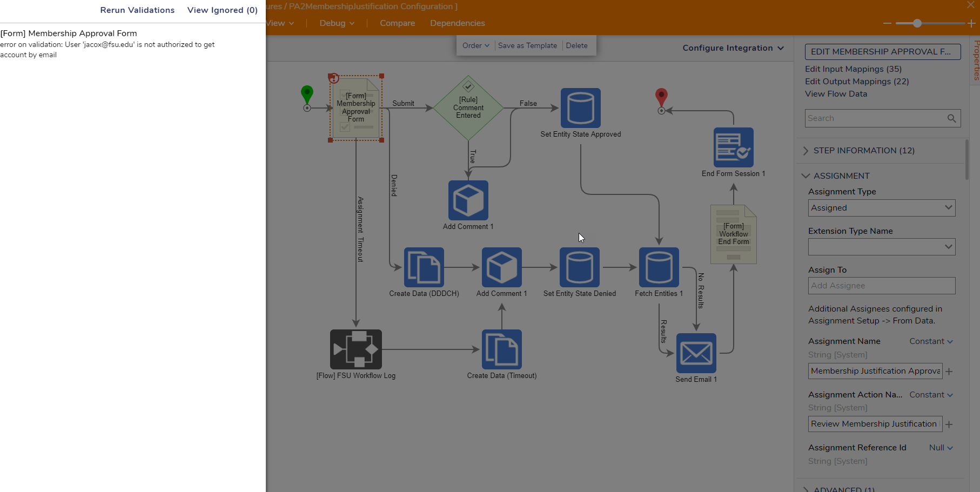Select the Workflow End Form step

(x=734, y=234)
